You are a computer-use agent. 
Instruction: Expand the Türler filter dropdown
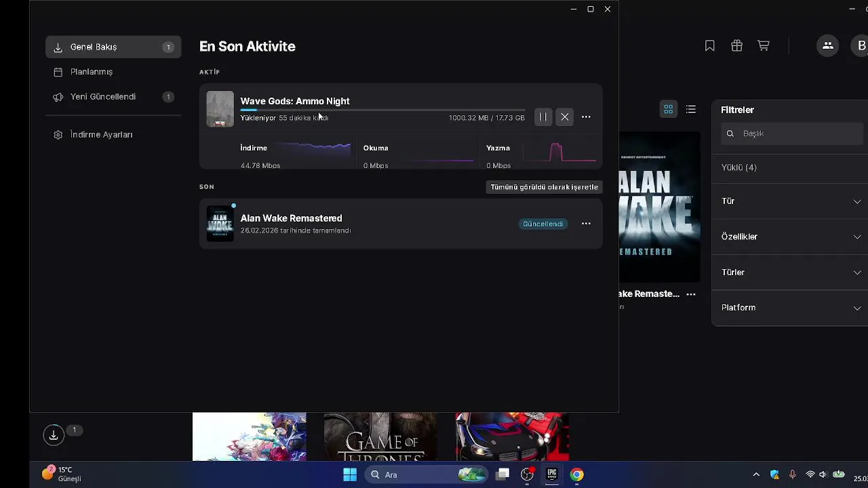click(791, 272)
